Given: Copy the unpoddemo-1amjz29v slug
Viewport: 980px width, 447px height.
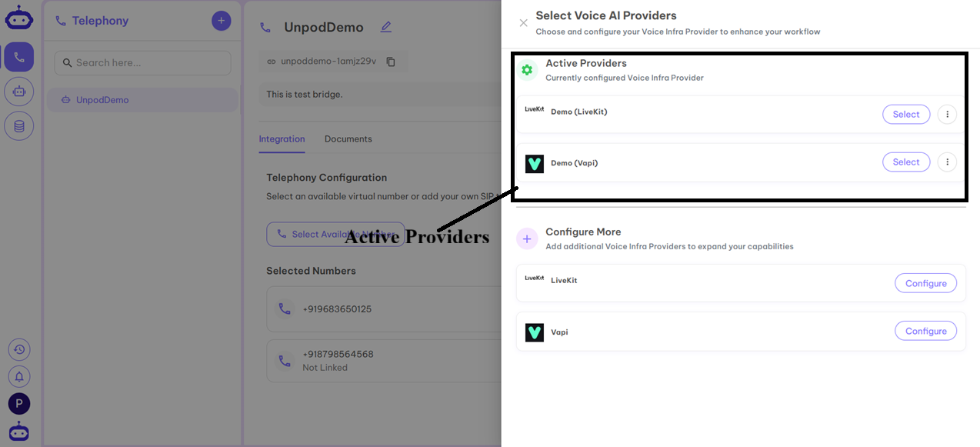Looking at the screenshot, I should click(x=391, y=62).
